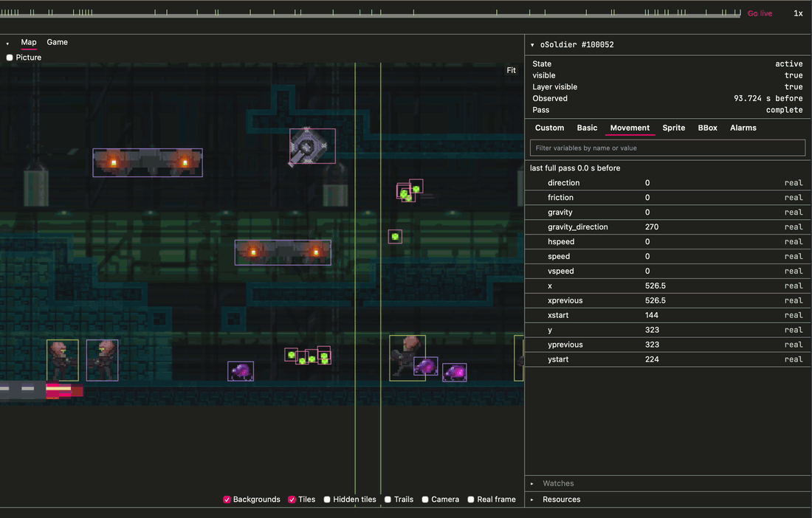
Task: Select the friction variable row
Action: pyautogui.click(x=668, y=198)
